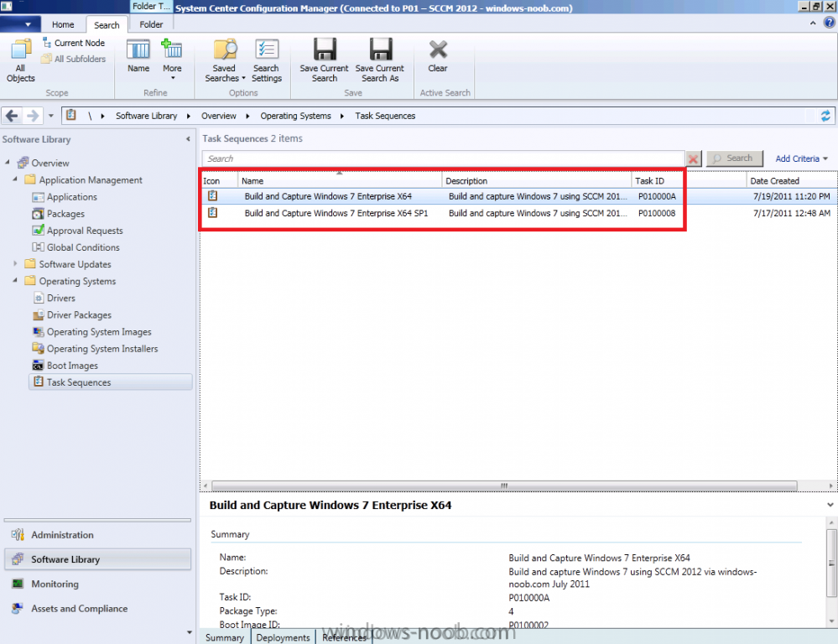Open the application menu dropdown button
Screen dimensions: 838x644
coord(20,24)
